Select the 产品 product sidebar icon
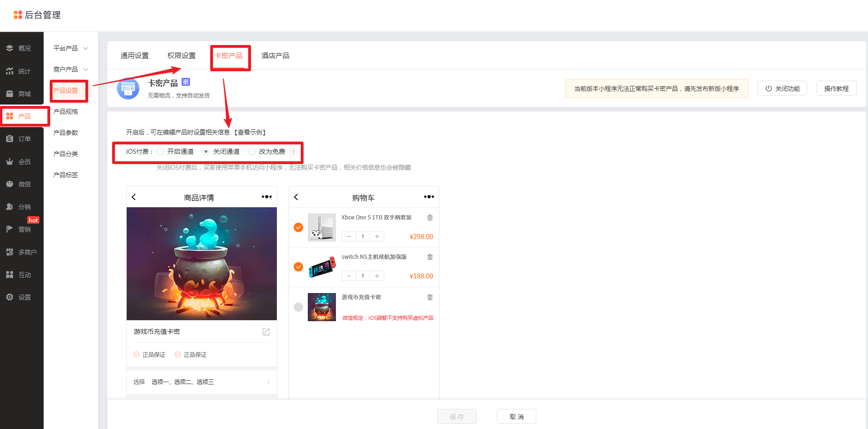Image resolution: width=868 pixels, height=429 pixels. [x=9, y=116]
